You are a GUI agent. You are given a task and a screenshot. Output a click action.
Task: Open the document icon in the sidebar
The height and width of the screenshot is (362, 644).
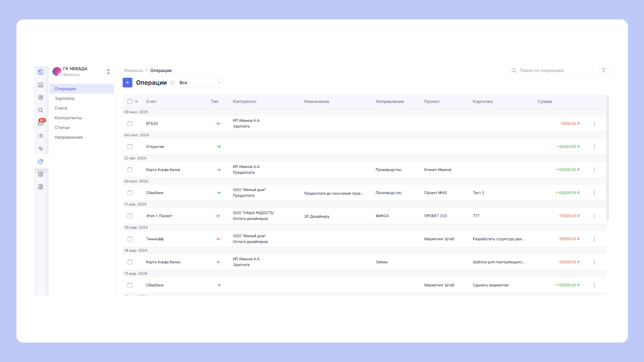(x=41, y=187)
